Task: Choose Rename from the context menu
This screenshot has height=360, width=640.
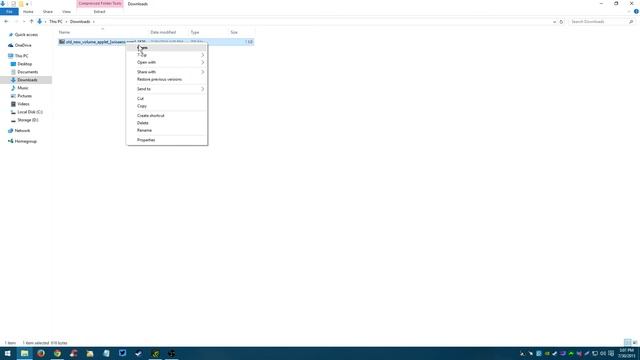Action: [x=167, y=130]
